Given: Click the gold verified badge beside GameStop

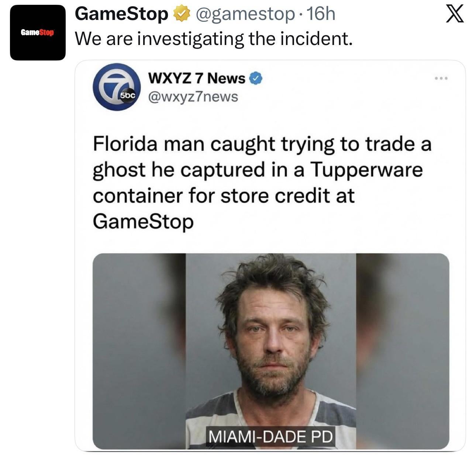Looking at the screenshot, I should pos(182,14).
